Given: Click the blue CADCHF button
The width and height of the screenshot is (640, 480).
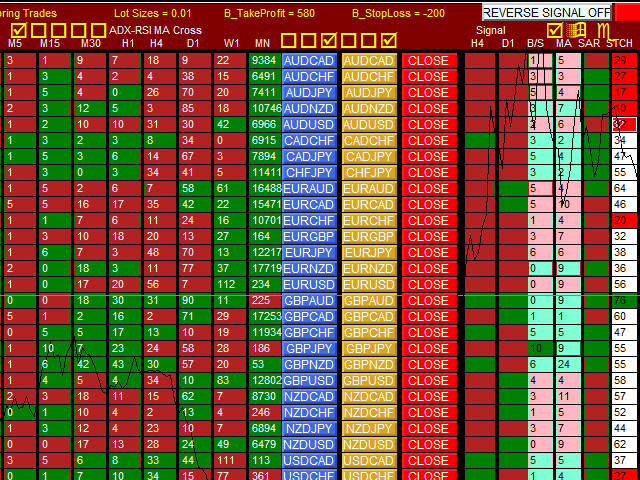Looking at the screenshot, I should click(x=309, y=140).
